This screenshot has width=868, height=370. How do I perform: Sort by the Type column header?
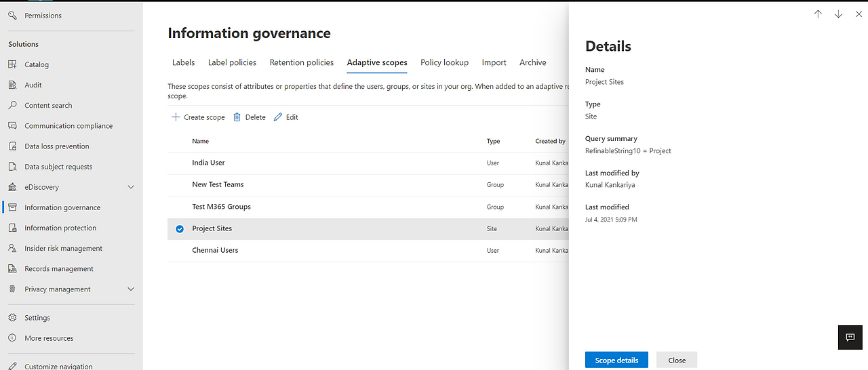[x=493, y=141]
